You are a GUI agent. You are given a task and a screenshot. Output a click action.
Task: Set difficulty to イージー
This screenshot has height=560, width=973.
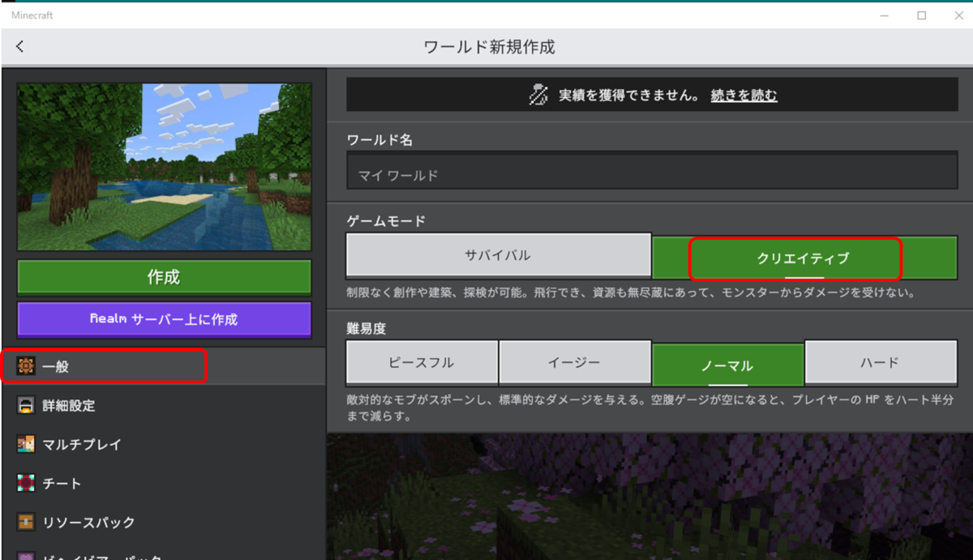click(x=575, y=362)
